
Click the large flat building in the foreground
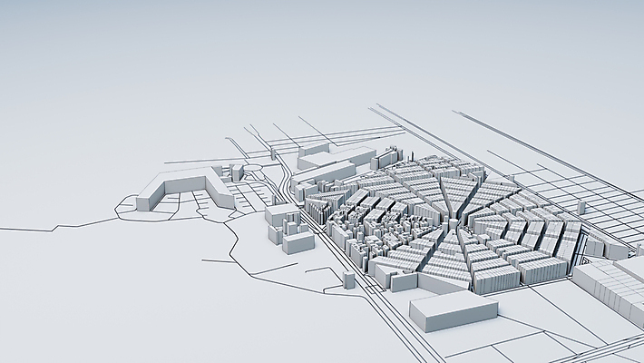coord(453,309)
